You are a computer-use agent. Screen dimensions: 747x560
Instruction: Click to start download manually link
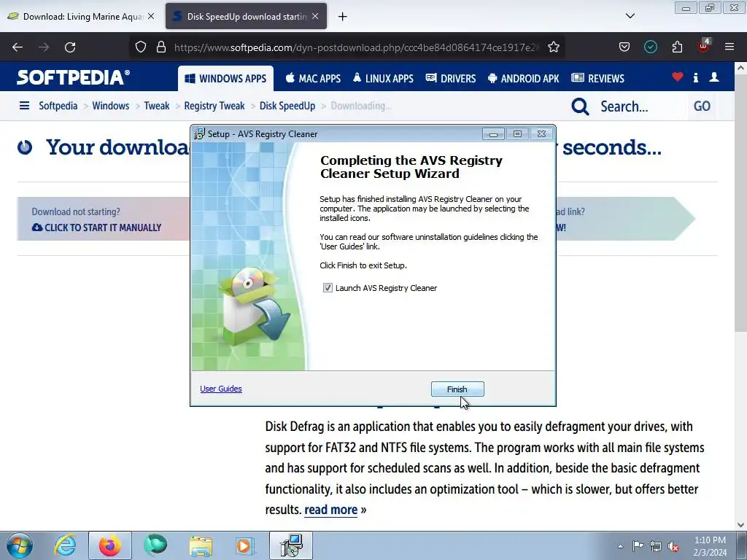click(97, 227)
